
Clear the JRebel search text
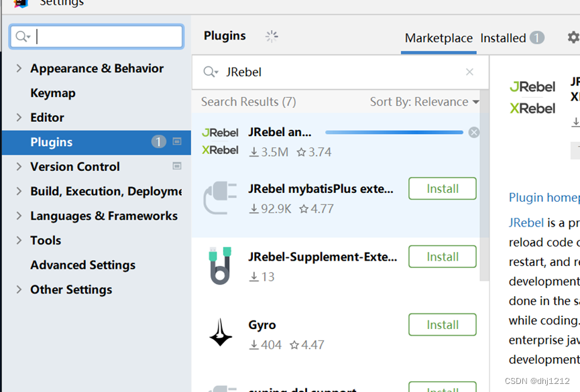[x=469, y=72]
